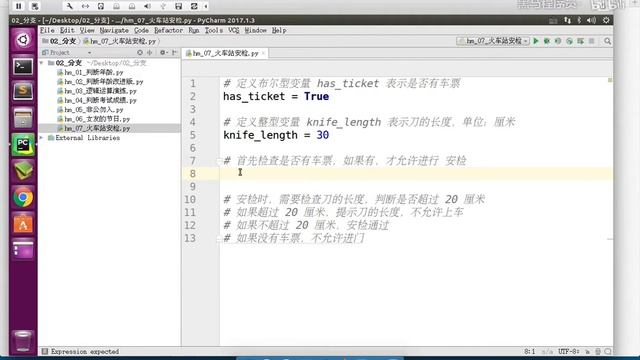Click the 02_分支 breadcrumb in navigation bar
Screen dimensions: 640x360
click(59, 41)
